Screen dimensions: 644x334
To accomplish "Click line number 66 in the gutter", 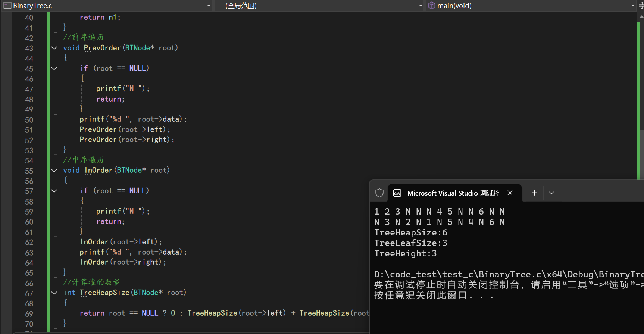I will (x=29, y=283).
